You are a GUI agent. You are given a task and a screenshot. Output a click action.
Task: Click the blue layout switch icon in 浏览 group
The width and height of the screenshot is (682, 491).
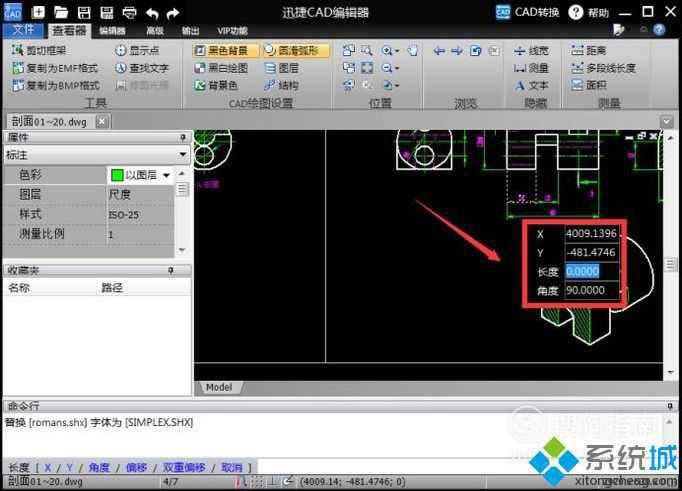[475, 51]
